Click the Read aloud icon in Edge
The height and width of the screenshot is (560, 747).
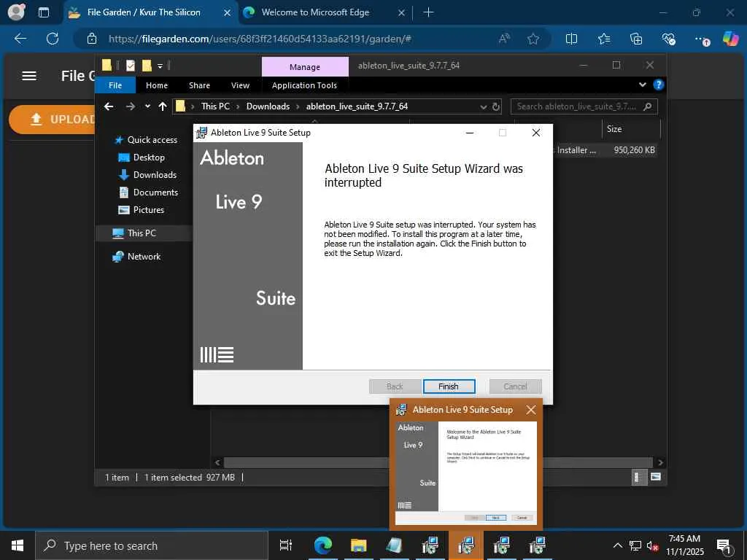pos(504,39)
